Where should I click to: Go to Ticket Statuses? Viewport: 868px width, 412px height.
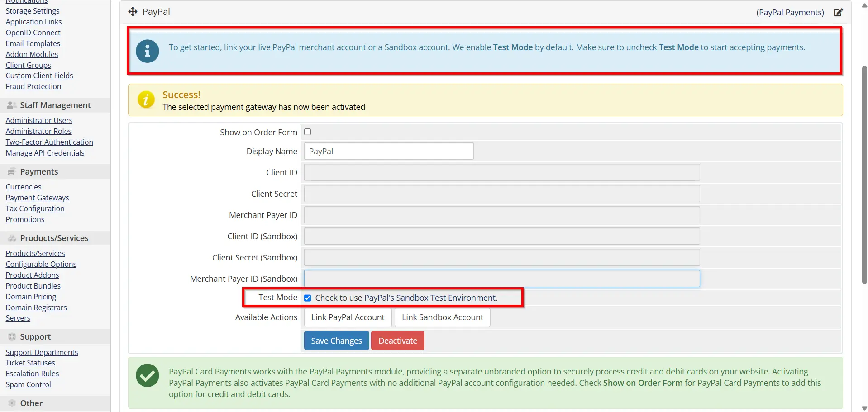[30, 363]
